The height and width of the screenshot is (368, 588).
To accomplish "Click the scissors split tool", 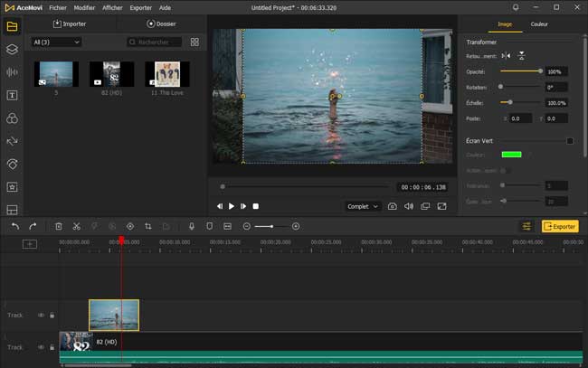I will 77,226.
